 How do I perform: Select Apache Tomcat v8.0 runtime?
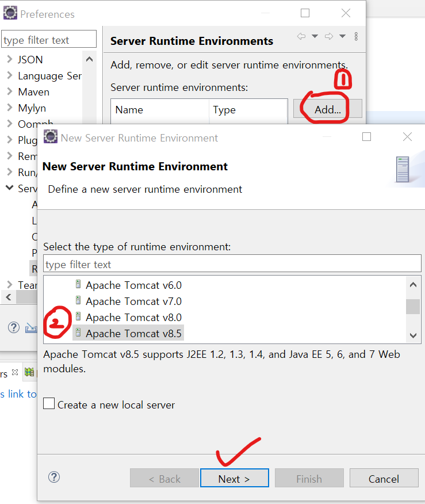pyautogui.click(x=133, y=317)
